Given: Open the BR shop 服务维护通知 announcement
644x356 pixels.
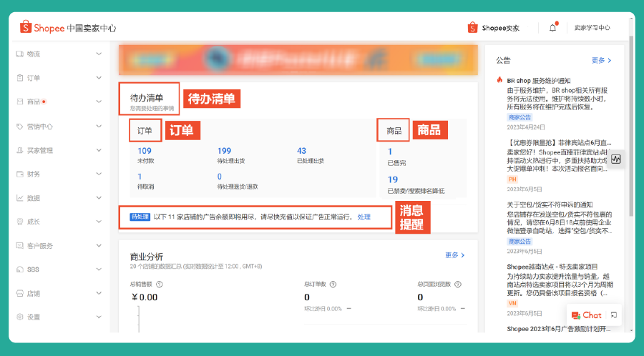Looking at the screenshot, I should [538, 81].
